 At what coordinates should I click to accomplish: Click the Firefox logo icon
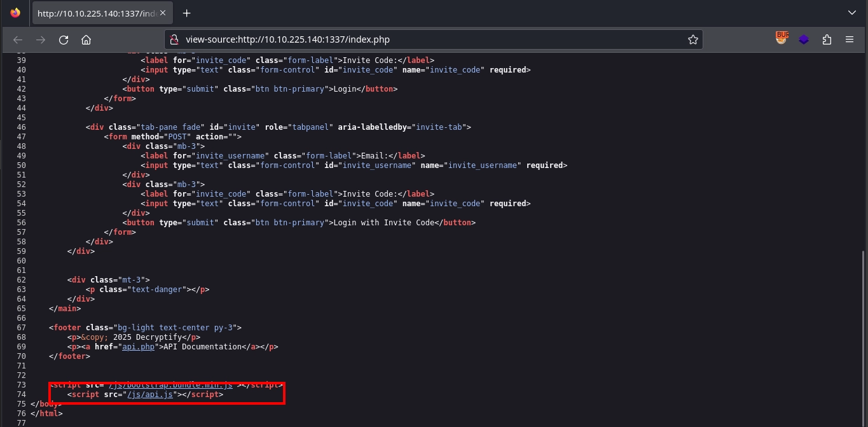[x=15, y=13]
